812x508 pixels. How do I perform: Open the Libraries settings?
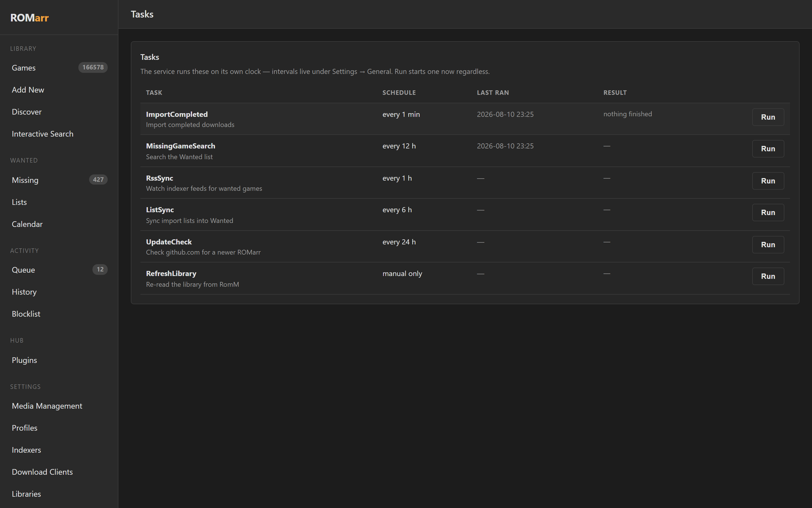pos(26,494)
